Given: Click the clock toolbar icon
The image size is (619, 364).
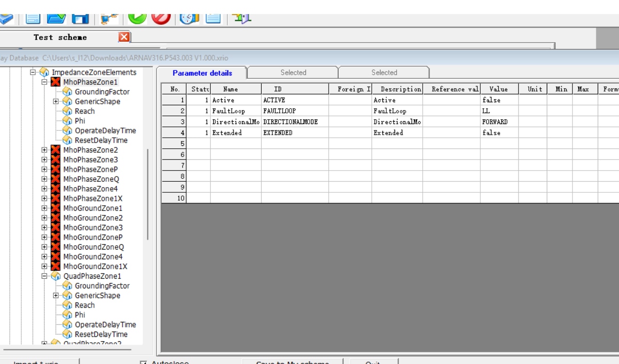Looking at the screenshot, I should click(x=190, y=18).
